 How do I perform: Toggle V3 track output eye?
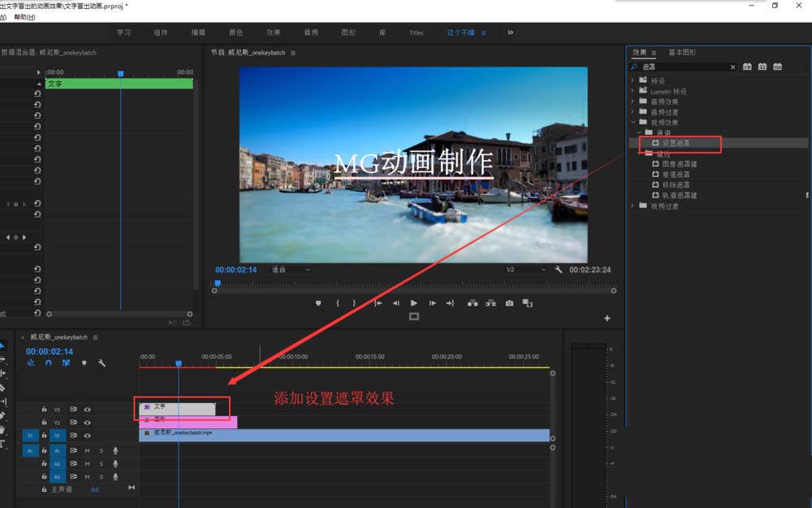[88, 410]
